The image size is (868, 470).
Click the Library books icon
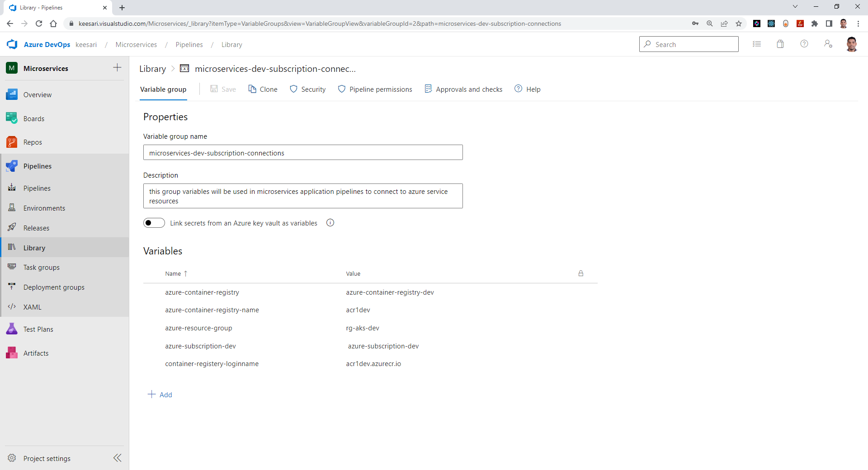click(x=12, y=248)
